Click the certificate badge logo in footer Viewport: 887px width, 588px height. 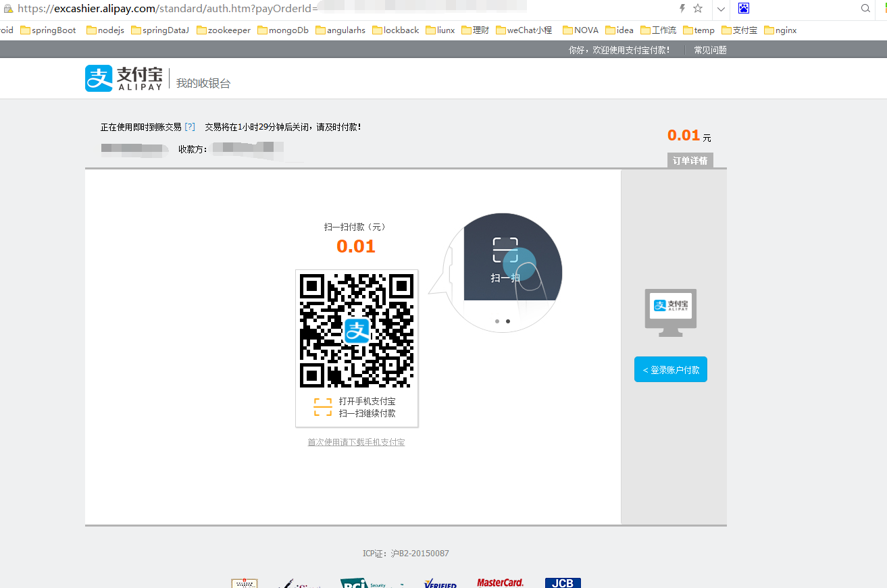coord(245,583)
